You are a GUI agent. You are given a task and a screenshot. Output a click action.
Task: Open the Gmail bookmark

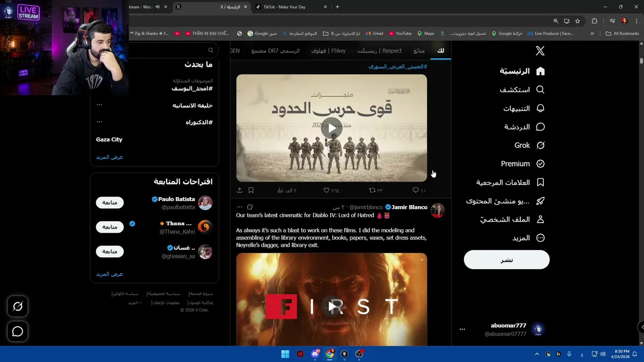374,34
